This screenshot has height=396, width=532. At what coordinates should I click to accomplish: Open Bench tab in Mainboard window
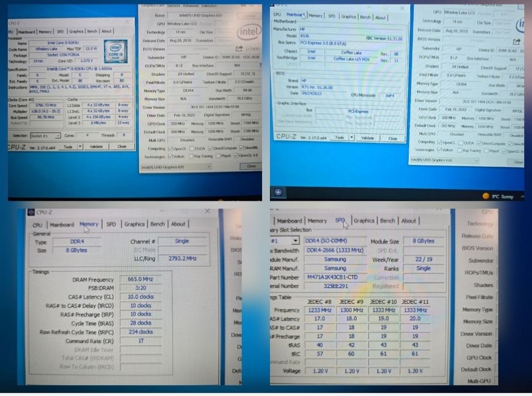pyautogui.click(x=365, y=17)
